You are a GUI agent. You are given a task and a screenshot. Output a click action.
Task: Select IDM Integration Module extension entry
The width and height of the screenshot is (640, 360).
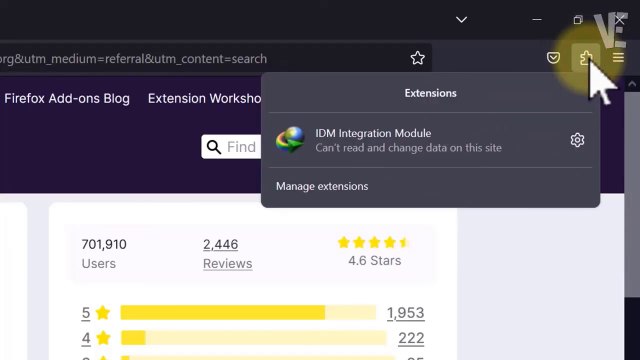(x=430, y=140)
